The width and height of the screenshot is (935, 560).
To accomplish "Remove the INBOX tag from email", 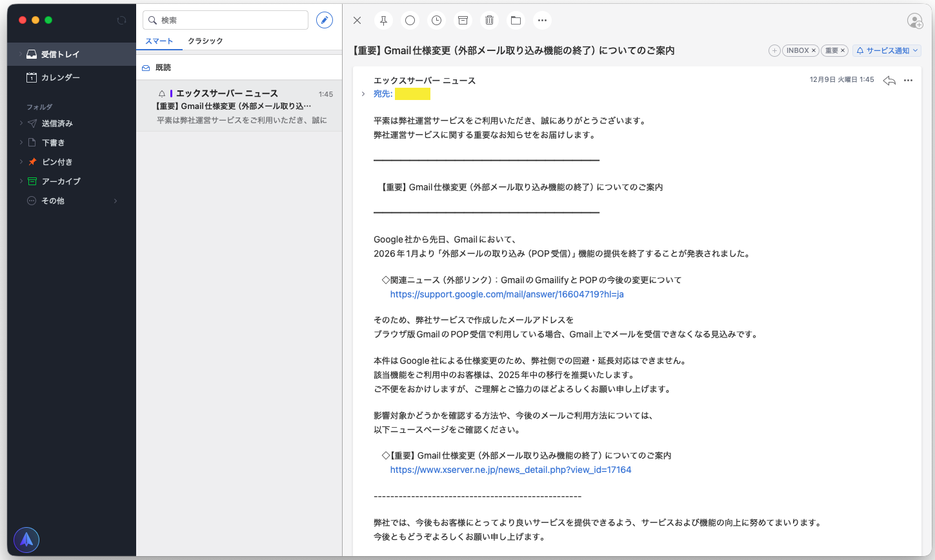I will tap(813, 50).
